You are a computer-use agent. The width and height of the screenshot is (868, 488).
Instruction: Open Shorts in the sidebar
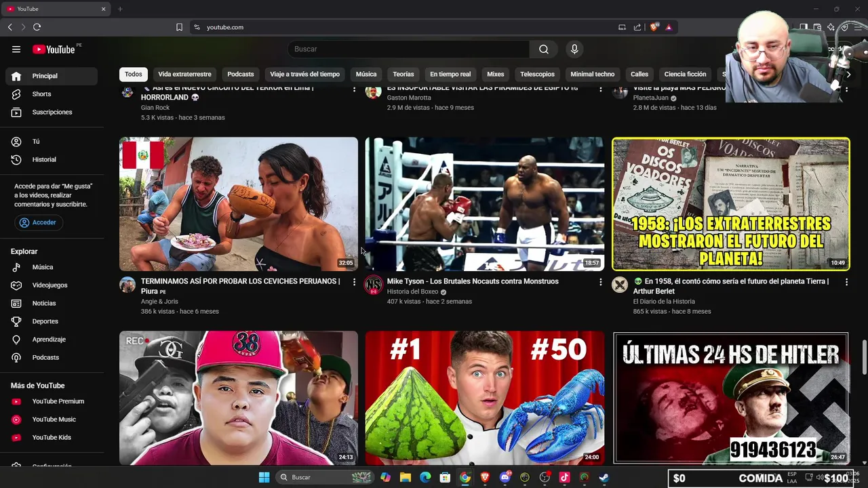(x=52, y=94)
